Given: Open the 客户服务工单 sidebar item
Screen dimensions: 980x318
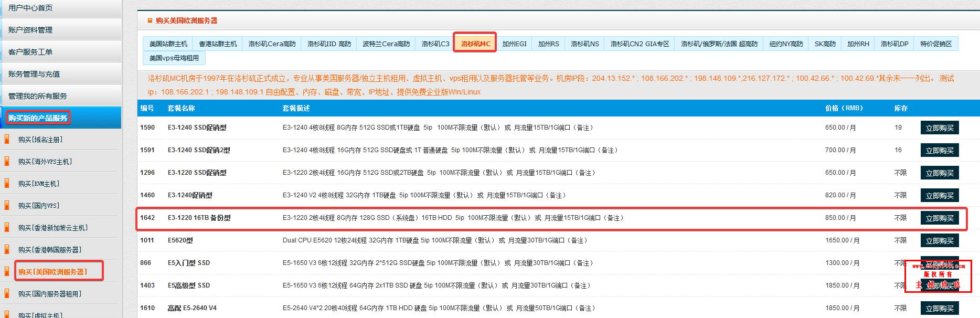Looking at the screenshot, I should [x=60, y=52].
